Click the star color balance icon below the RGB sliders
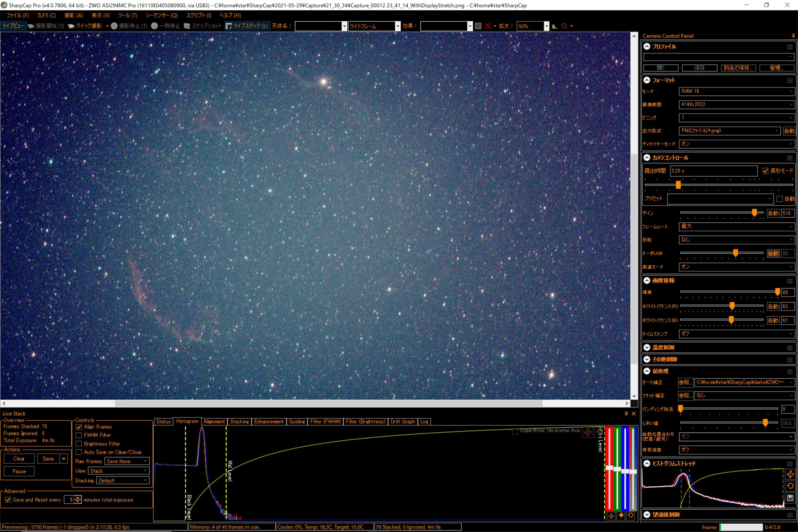798x532 pixels. 621,515
